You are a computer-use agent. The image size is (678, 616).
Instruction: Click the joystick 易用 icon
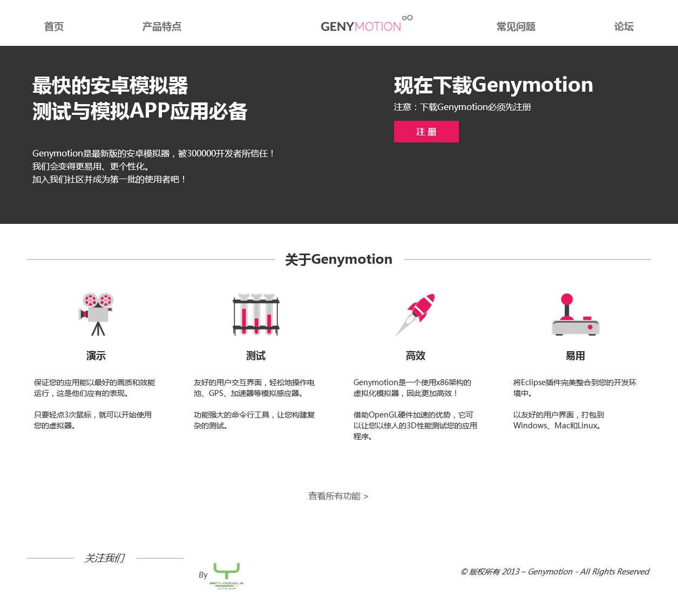coord(575,314)
